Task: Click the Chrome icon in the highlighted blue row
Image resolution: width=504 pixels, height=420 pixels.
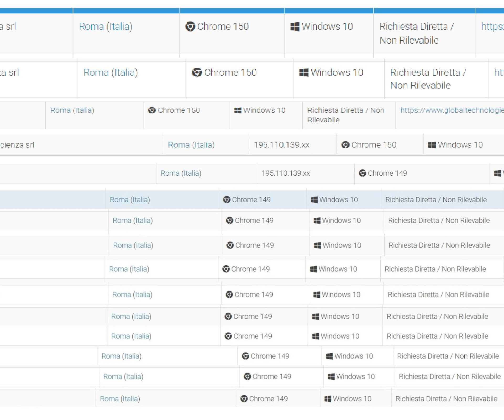Action: 227,200
